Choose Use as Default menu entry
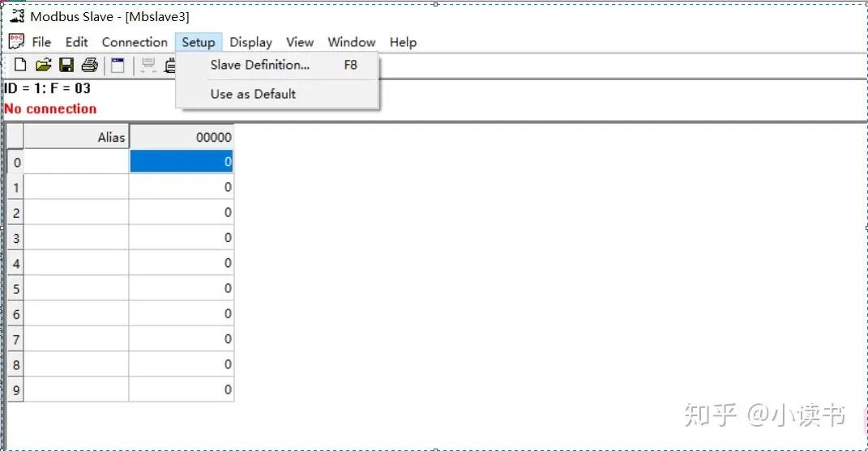The height and width of the screenshot is (451, 868). point(277,94)
